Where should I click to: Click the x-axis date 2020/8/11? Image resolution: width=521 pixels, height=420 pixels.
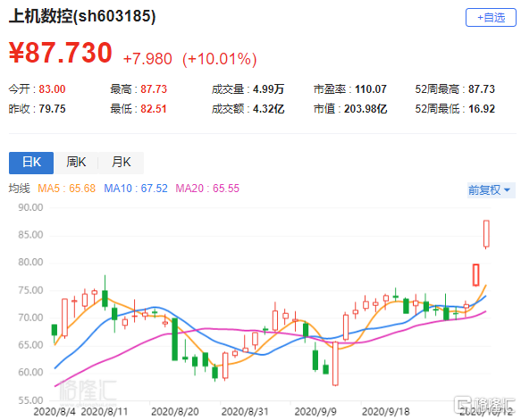(105, 412)
